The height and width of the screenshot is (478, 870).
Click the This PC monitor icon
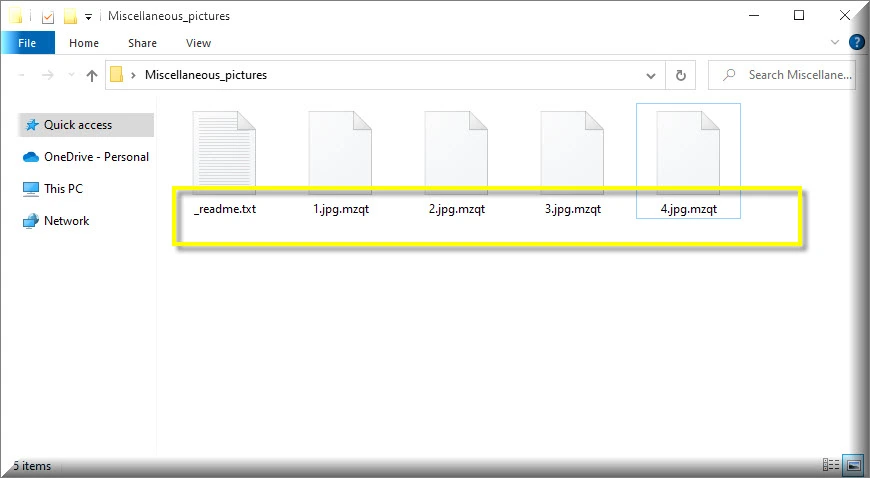coord(31,189)
